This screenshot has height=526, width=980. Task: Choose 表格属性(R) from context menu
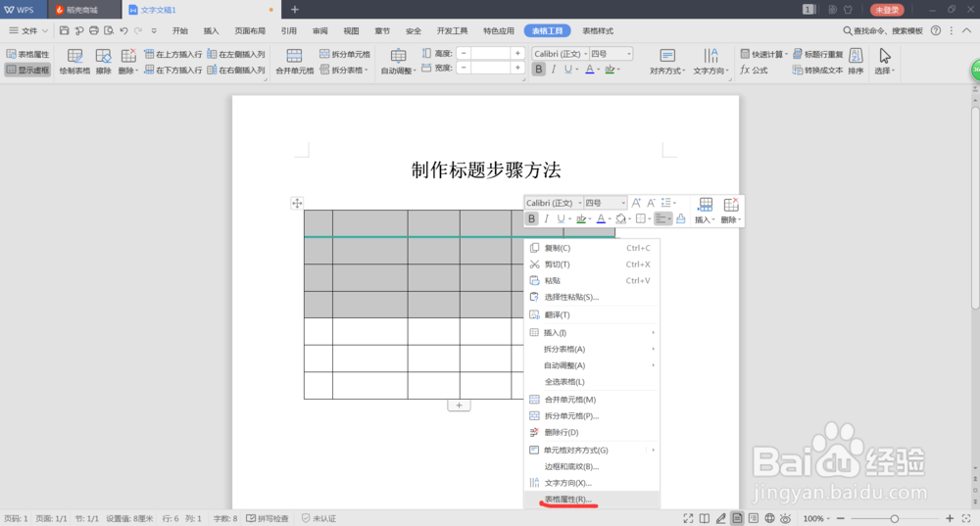591,500
